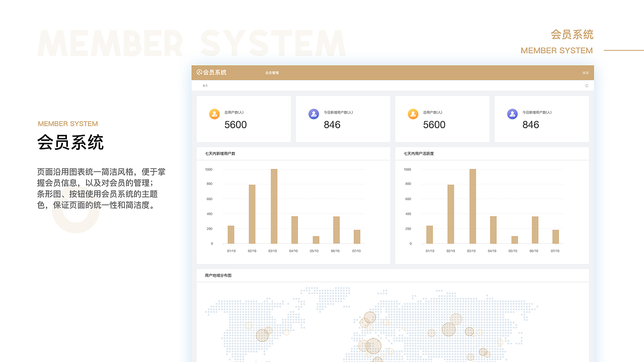This screenshot has height=362, width=644.
Task: Select the 02/10 bar in 七天内用户活跃度 chart
Action: 451,214
